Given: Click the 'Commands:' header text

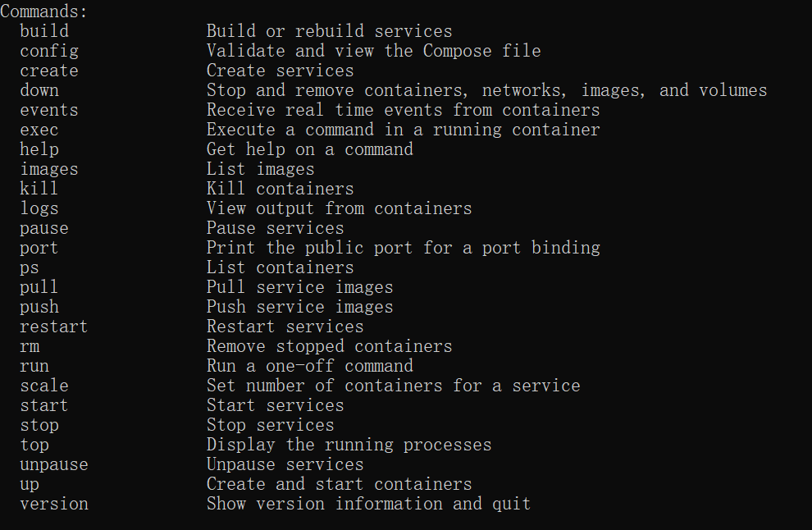Looking at the screenshot, I should (x=44, y=12).
